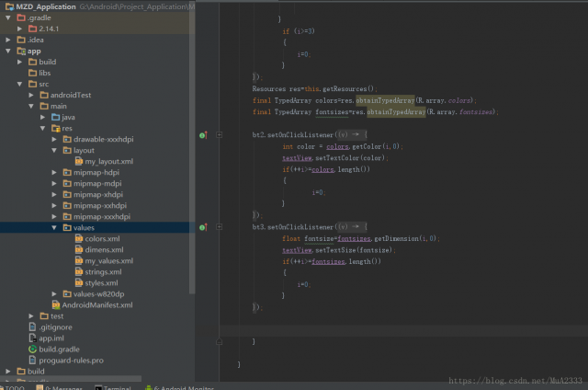The height and width of the screenshot is (390, 588).
Task: Collapse the values folder
Action: 54,227
